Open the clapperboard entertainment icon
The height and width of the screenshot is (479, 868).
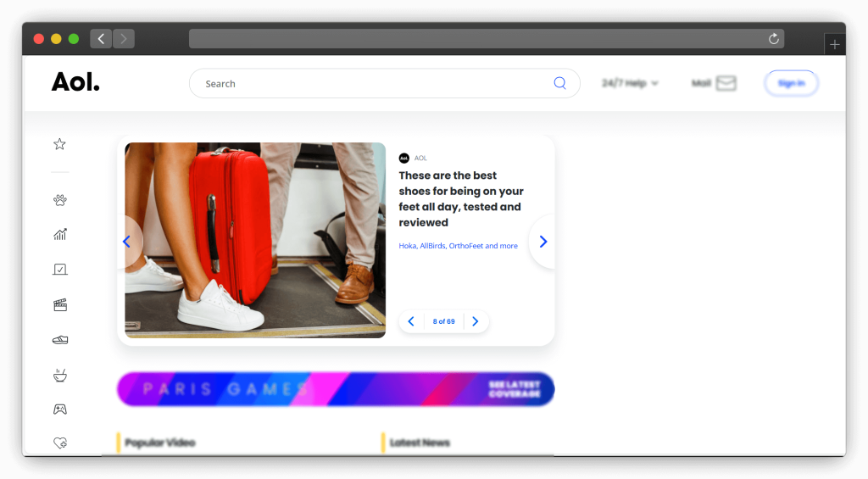(59, 304)
